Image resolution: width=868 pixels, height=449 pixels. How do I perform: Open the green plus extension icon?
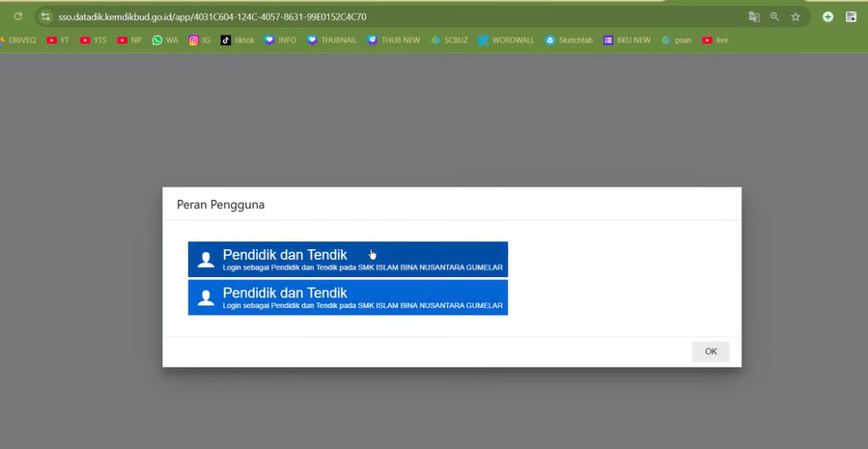point(827,16)
